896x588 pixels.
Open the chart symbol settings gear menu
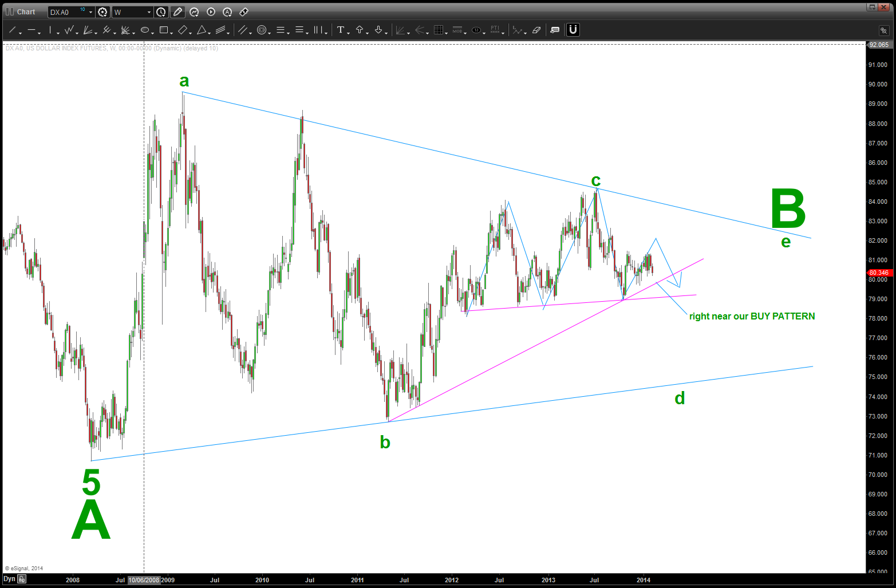[x=102, y=12]
